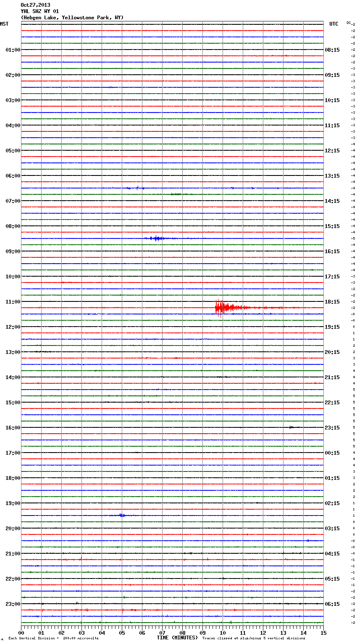Viewport: 357px width, 644px height.
Task: Click the bottom-axis minute label '00'
Action: click(x=21, y=633)
